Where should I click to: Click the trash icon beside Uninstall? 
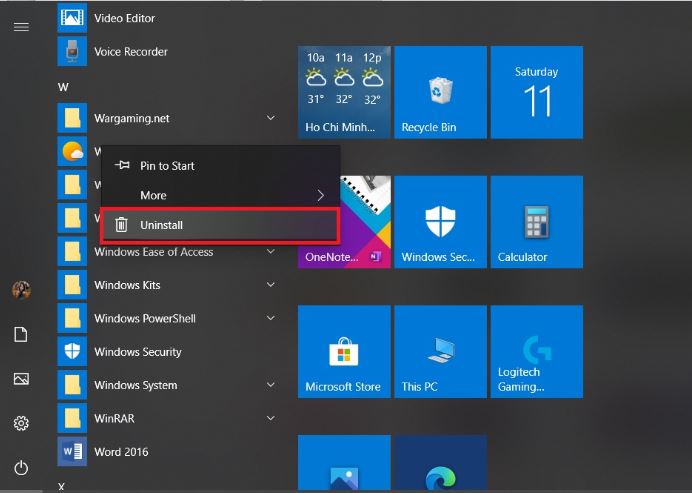[121, 225]
